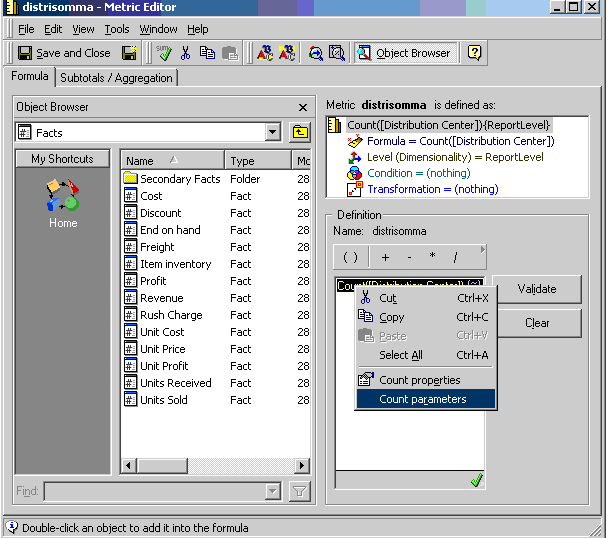The image size is (614, 538).
Task: Click the first ABC toolbar icon
Action: tap(265, 53)
